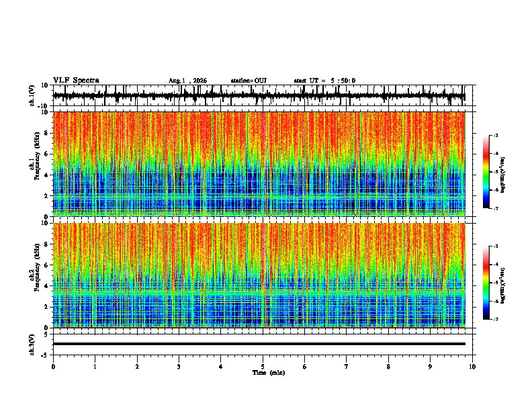Click inside the ch.2 spectrogram panel
The image size is (532, 411).
259,275
